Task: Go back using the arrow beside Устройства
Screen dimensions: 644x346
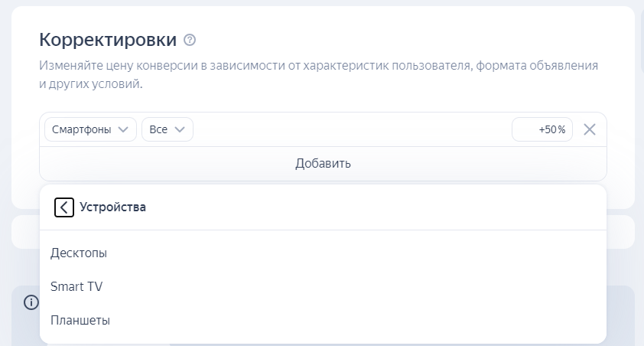Action: (64, 207)
